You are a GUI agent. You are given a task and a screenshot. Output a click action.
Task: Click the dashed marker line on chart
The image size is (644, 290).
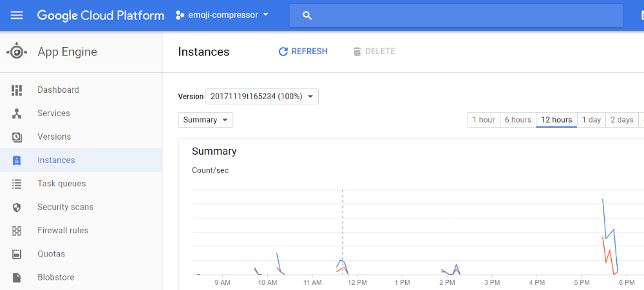(343, 232)
